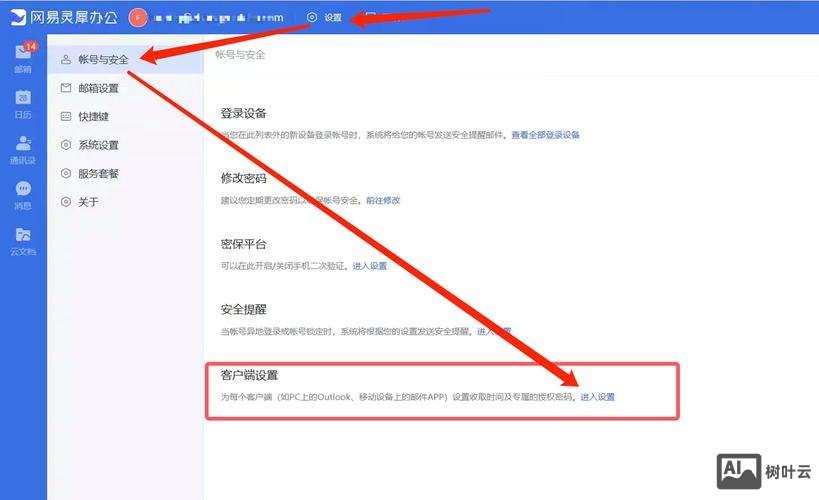The image size is (819, 500).
Task: Click the 帐号与安全 page title text
Action: 240,55
